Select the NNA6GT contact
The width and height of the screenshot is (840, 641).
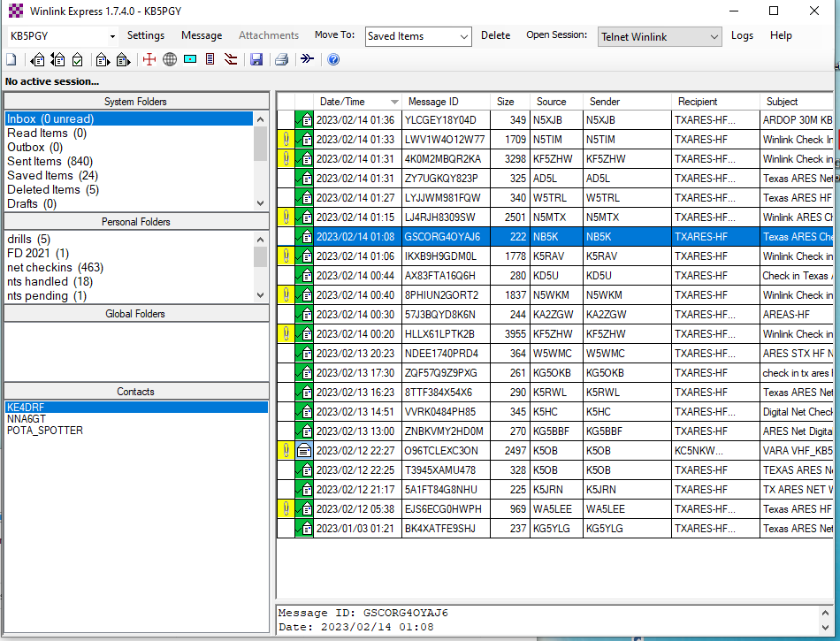(27, 419)
